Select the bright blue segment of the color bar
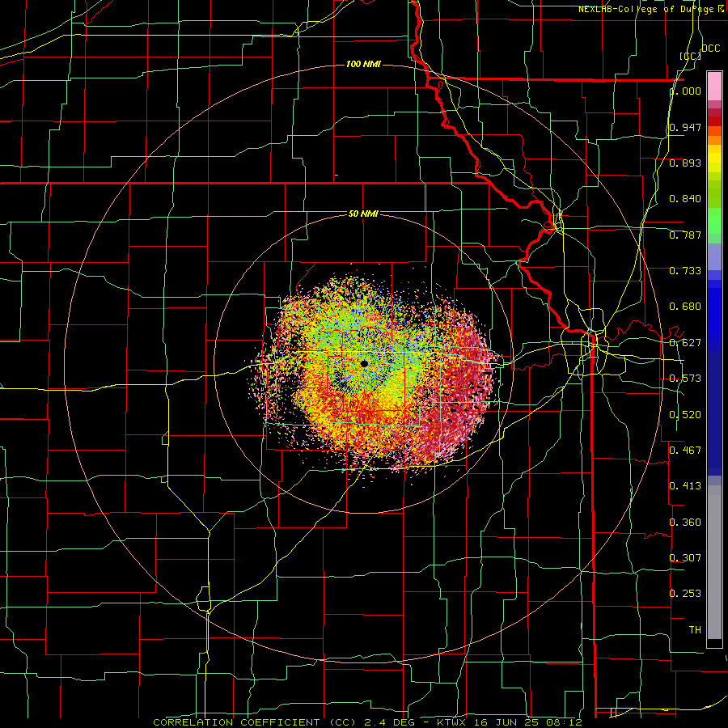 pyautogui.click(x=714, y=315)
